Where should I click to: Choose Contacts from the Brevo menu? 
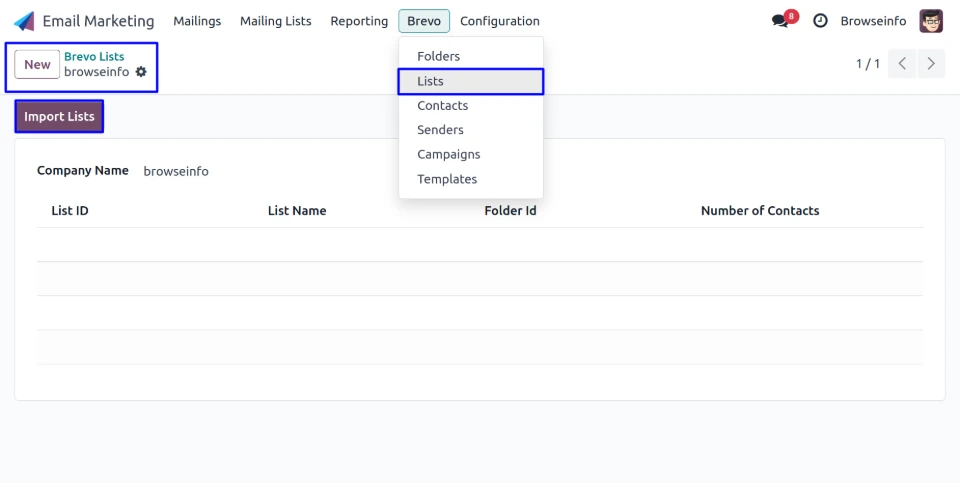pos(442,106)
